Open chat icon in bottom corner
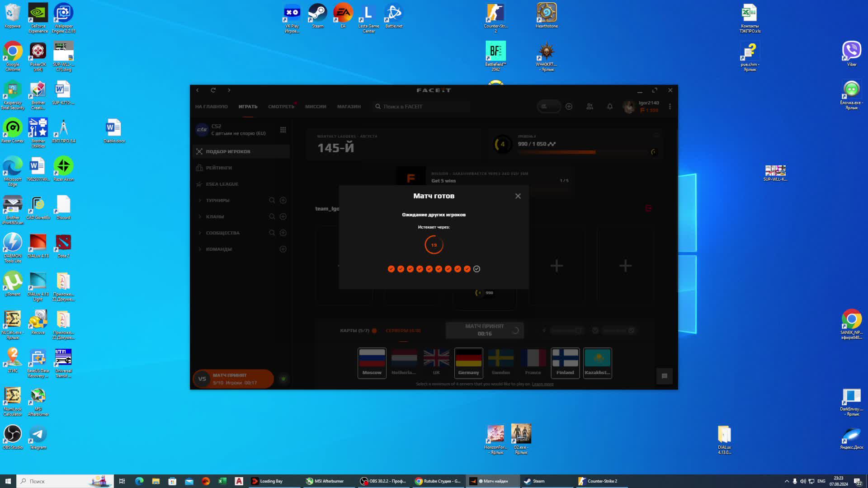The image size is (868, 488). [x=664, y=376]
